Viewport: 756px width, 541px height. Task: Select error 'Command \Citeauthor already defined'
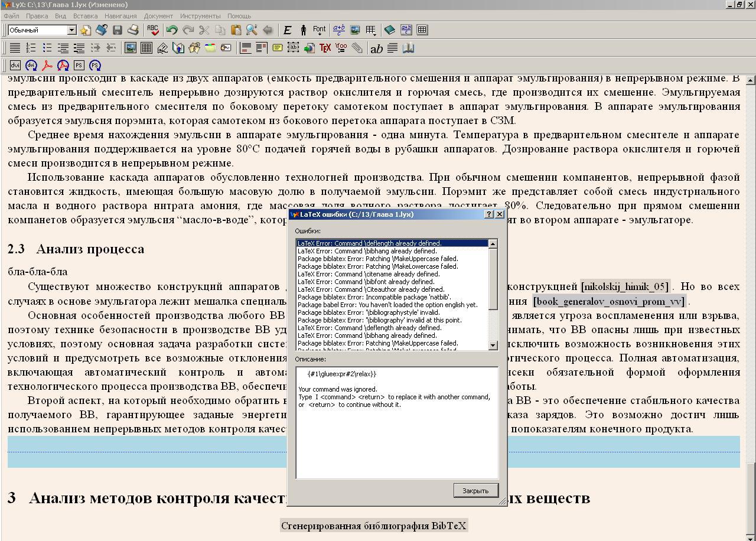(392, 289)
